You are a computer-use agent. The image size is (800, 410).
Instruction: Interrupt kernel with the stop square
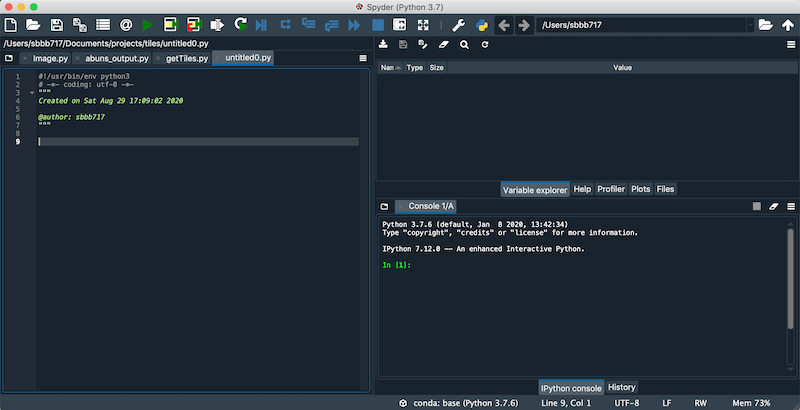pos(757,206)
